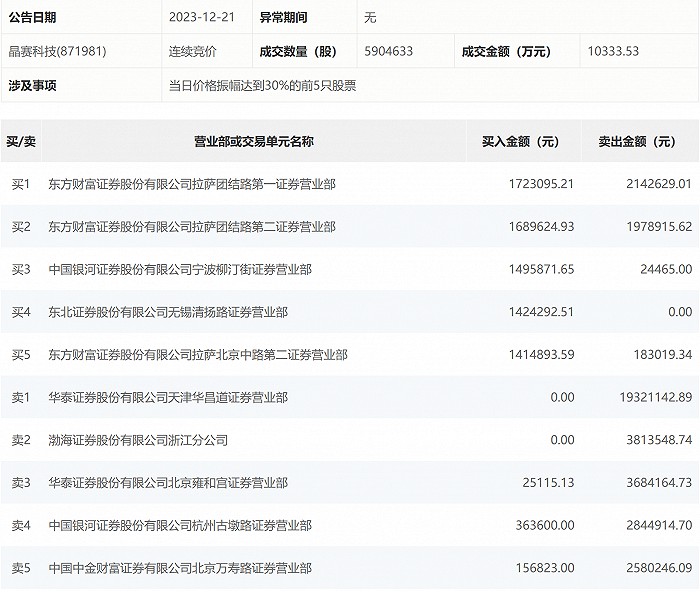Click sell amount 183019.34
The width and height of the screenshot is (700, 591).
pyautogui.click(x=662, y=355)
